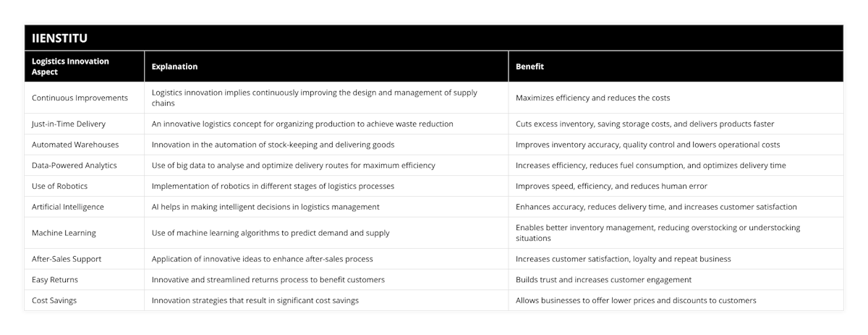Screen dimensions: 868x335
Task: Select the explanation about streamlined returns process
Action: 268,279
